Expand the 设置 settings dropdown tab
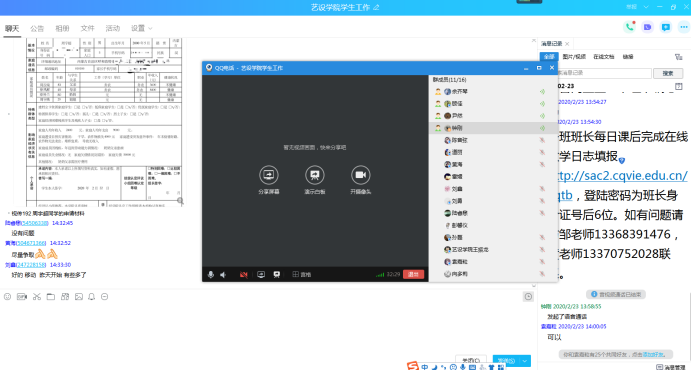Viewport: 691px width, 370px height. (141, 28)
